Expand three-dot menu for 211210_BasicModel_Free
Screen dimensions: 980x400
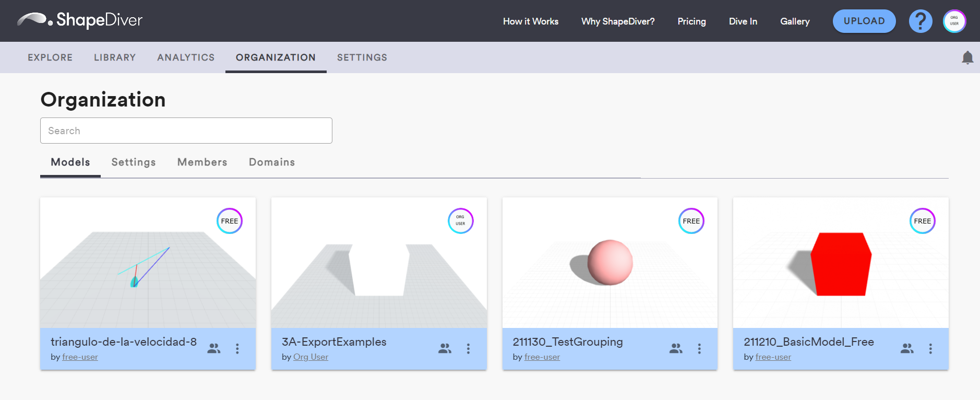[x=930, y=349]
